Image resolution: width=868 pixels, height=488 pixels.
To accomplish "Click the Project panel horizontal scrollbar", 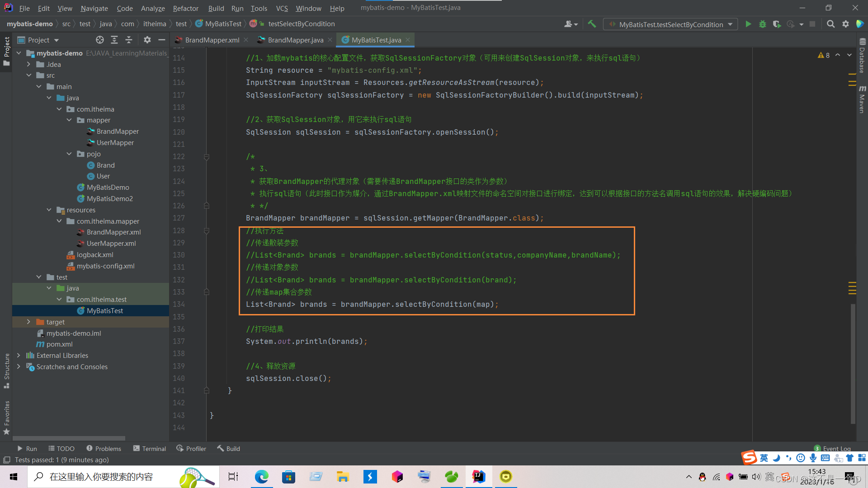I will pos(69,438).
